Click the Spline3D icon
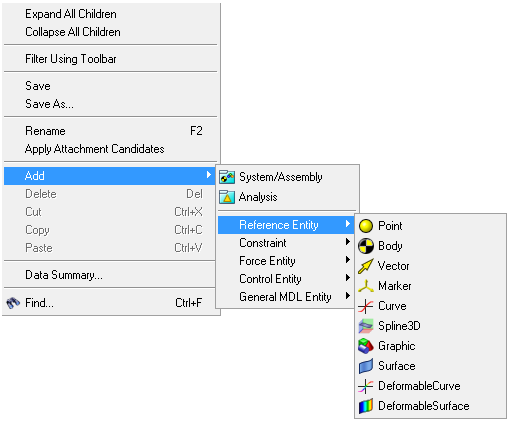The width and height of the screenshot is (510, 425). [x=366, y=326]
